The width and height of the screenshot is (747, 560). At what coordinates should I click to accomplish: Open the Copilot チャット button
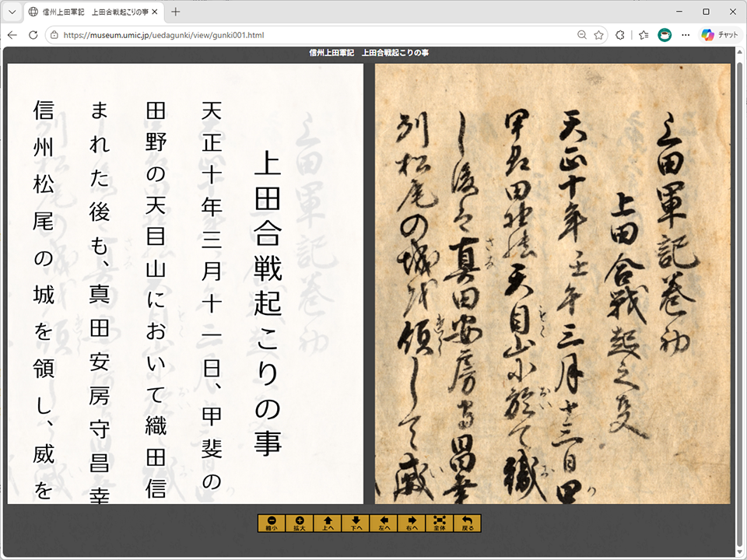click(x=720, y=35)
